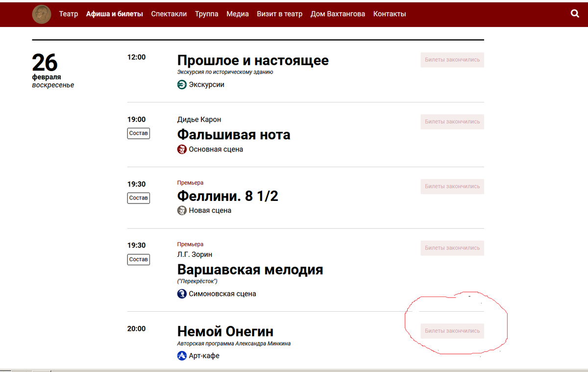Click the Основная сцена venue icon

click(x=182, y=149)
